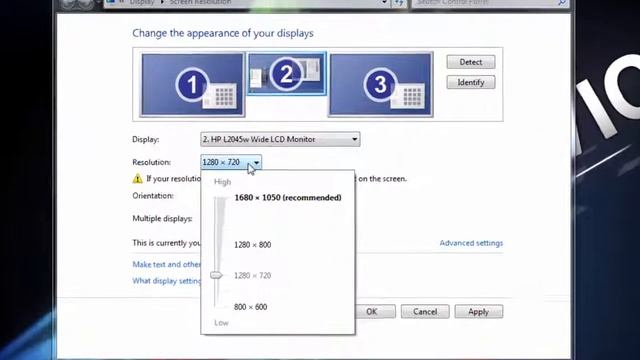The image size is (640, 360).
Task: Open Advanced settings link
Action: 471,243
